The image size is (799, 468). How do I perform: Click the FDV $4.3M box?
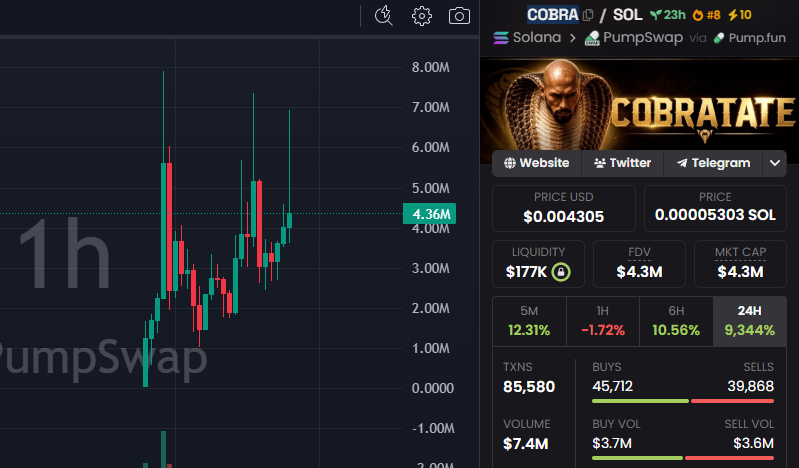pyautogui.click(x=639, y=264)
